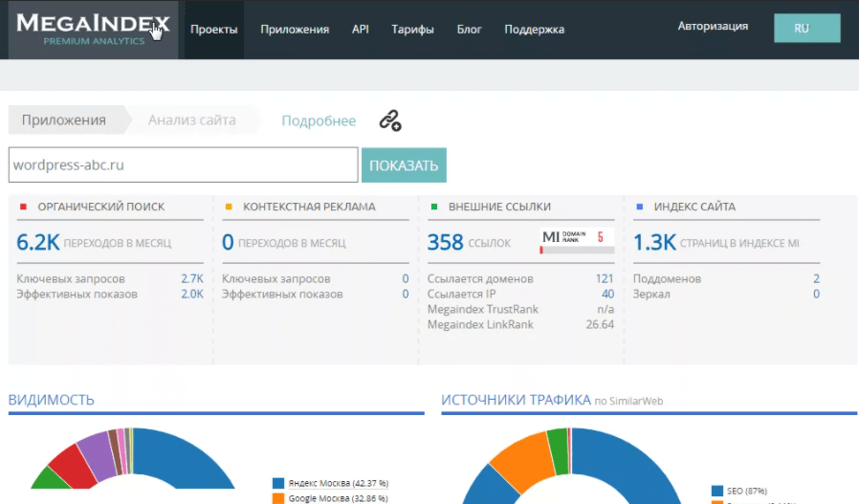Click the 2.7K organic keywords value
Viewport: 859px width, 504px height.
192,278
